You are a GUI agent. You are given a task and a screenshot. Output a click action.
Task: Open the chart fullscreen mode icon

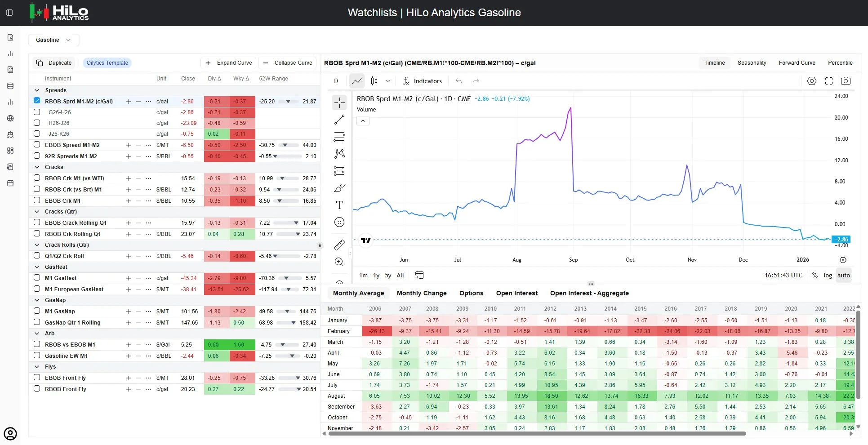click(x=829, y=81)
